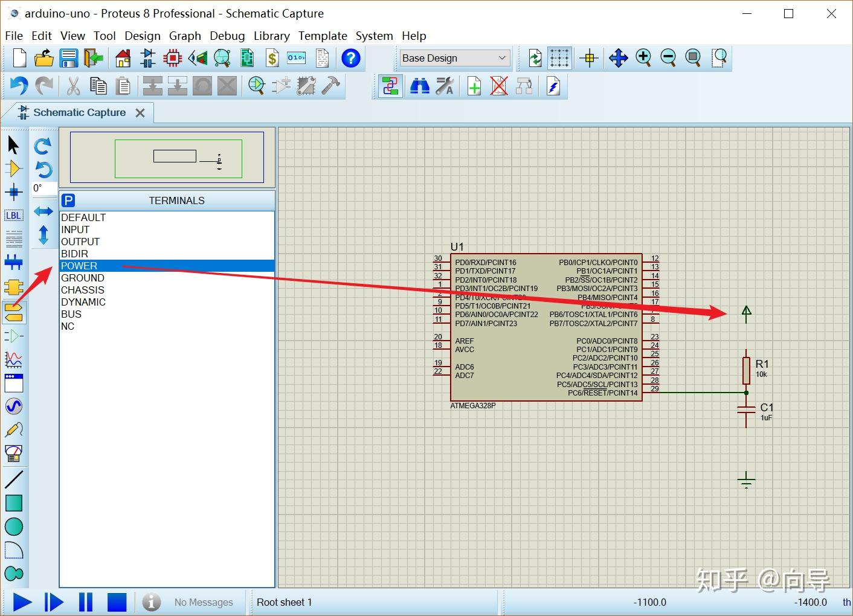
Task: Toggle the grid display button
Action: point(559,58)
